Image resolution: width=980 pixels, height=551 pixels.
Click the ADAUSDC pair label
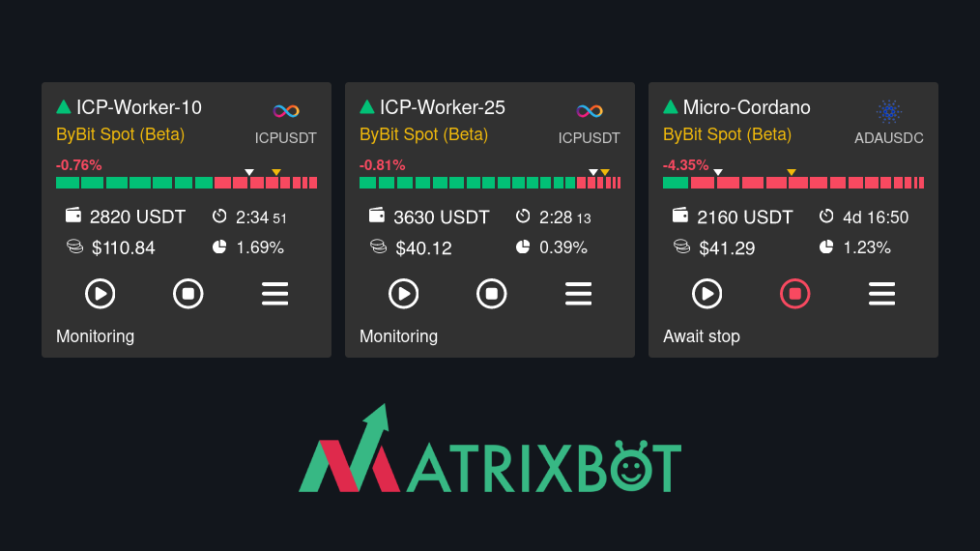pyautogui.click(x=889, y=138)
